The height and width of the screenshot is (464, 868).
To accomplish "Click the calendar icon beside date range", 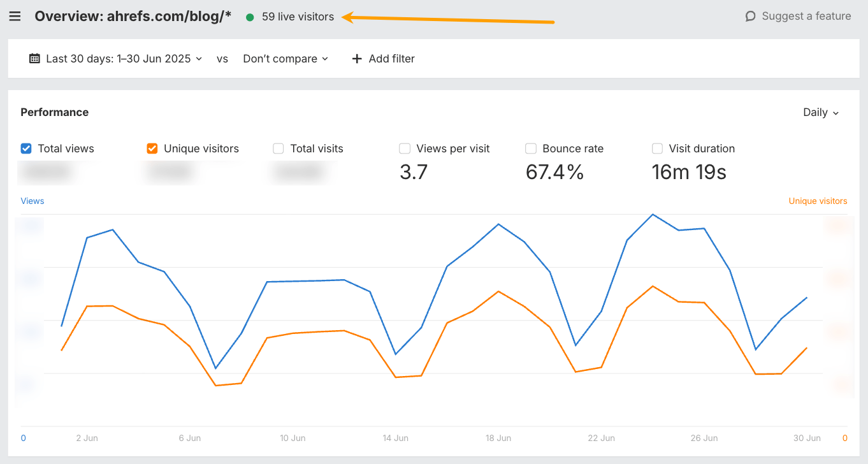I will click(35, 59).
